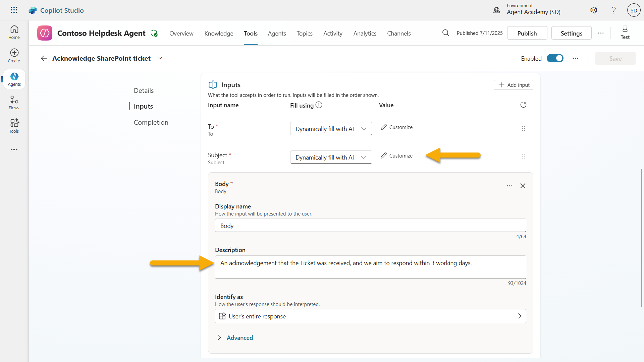Image resolution: width=644 pixels, height=362 pixels.
Task: Open search for the agent
Action: pos(446,33)
